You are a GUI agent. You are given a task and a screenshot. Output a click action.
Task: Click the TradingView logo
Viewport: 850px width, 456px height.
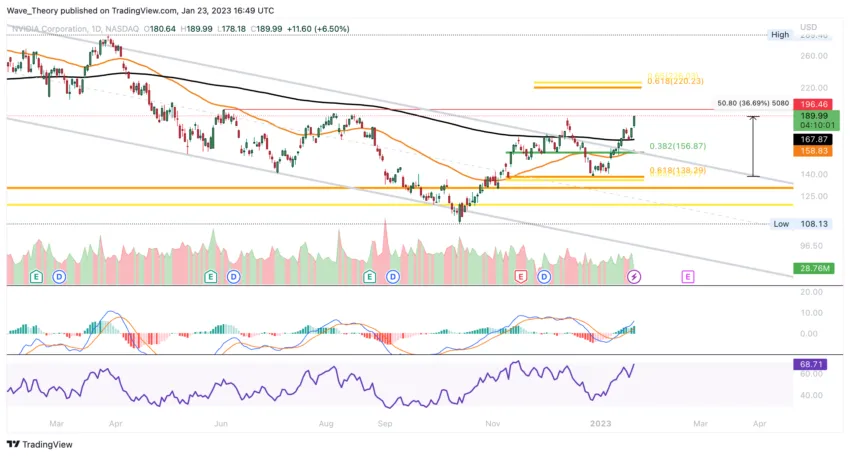coord(40,444)
